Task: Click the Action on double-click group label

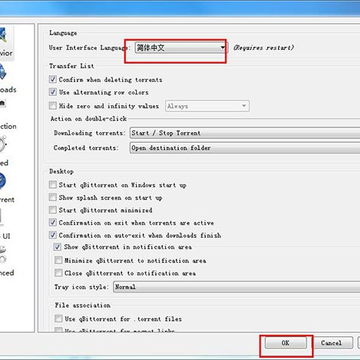Action: point(89,119)
